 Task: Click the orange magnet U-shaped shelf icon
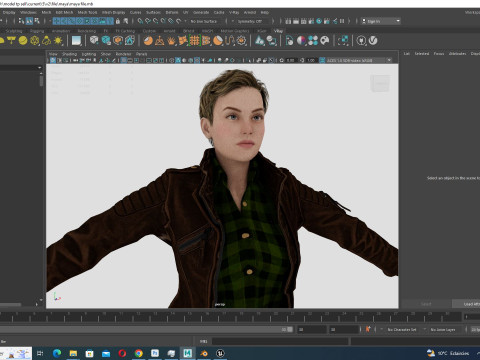pos(229,41)
